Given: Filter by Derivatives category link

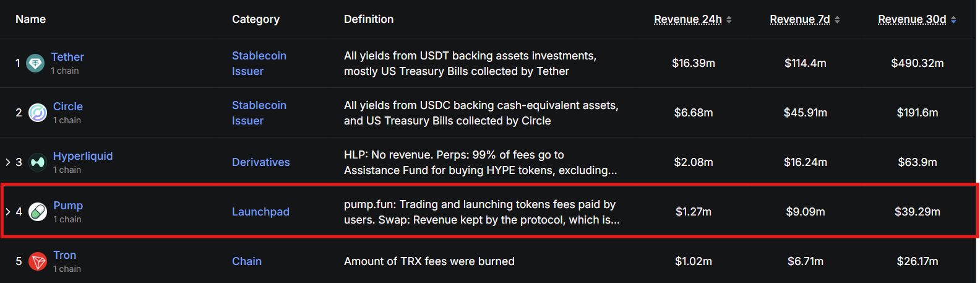Looking at the screenshot, I should coord(260,162).
